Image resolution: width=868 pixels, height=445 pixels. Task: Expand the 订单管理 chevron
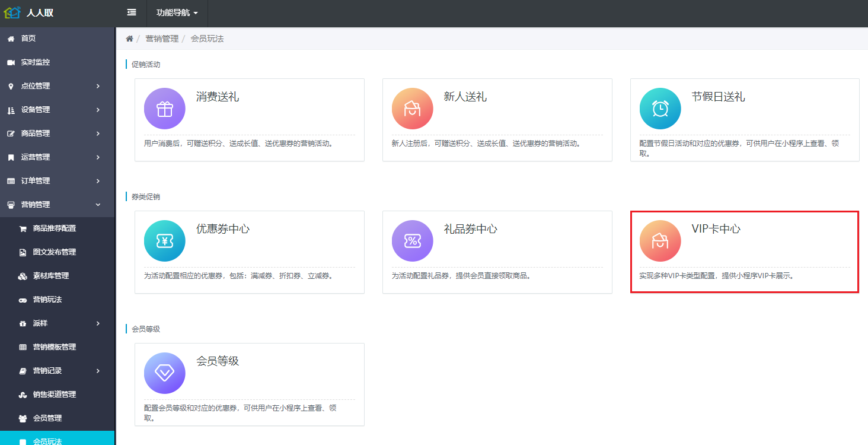pos(98,181)
